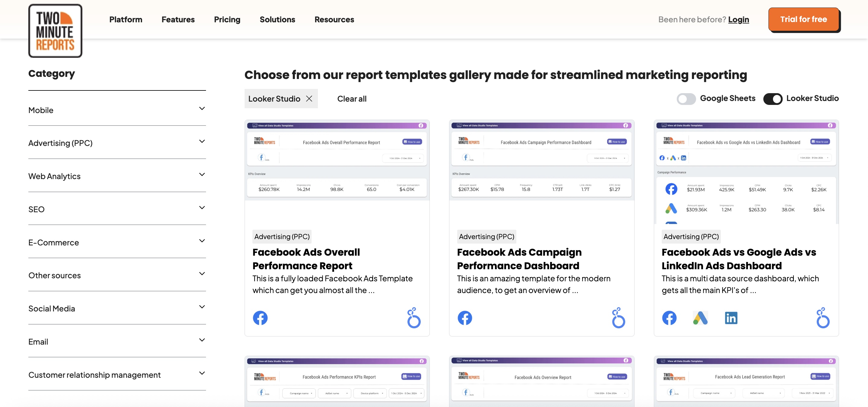Click Looker Studio icon on LinkedIn Ads Dashboard card
Image resolution: width=868 pixels, height=407 pixels.
pyautogui.click(x=823, y=318)
